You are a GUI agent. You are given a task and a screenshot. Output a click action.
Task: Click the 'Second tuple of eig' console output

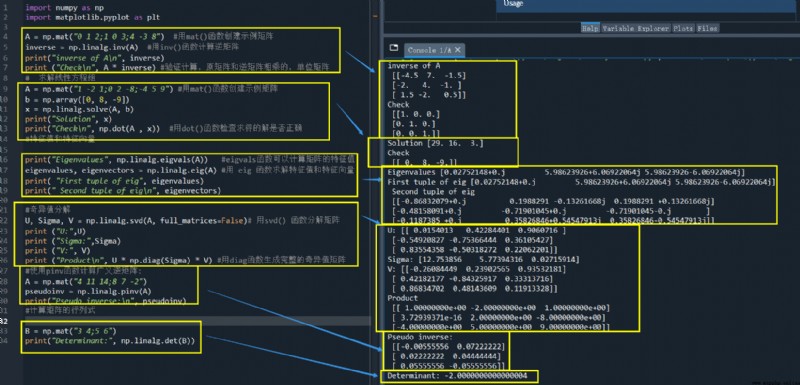(433, 192)
